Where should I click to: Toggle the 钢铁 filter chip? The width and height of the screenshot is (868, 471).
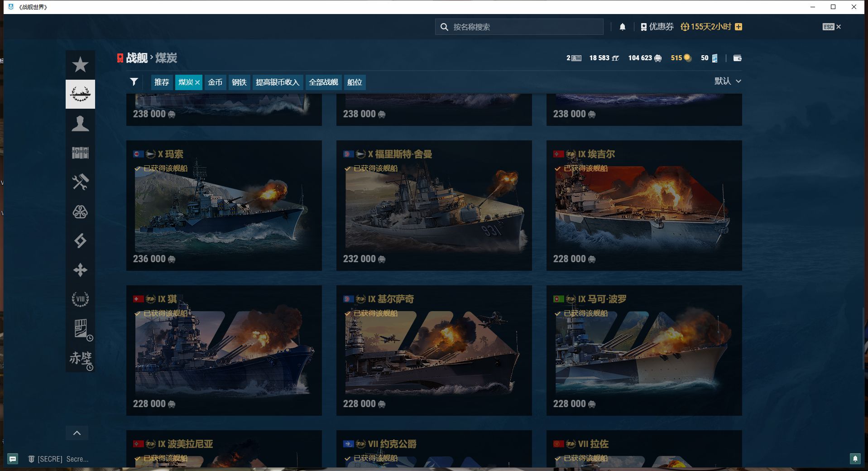pos(239,82)
